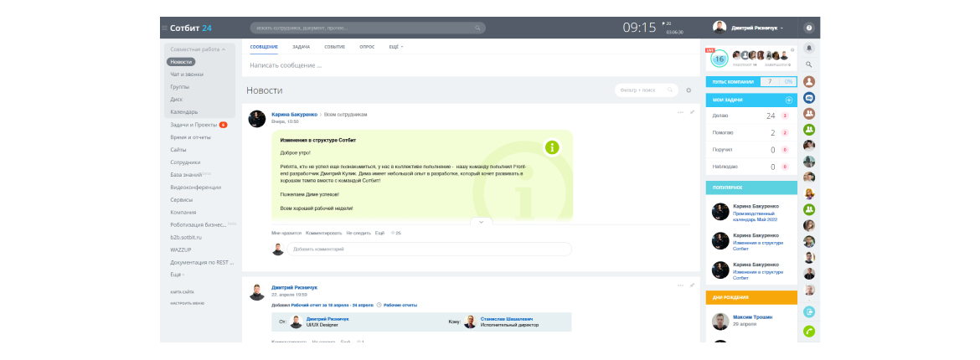Open the Делаю tasks counter 24
Image resolution: width=980 pixels, height=360 pixels.
click(x=770, y=116)
